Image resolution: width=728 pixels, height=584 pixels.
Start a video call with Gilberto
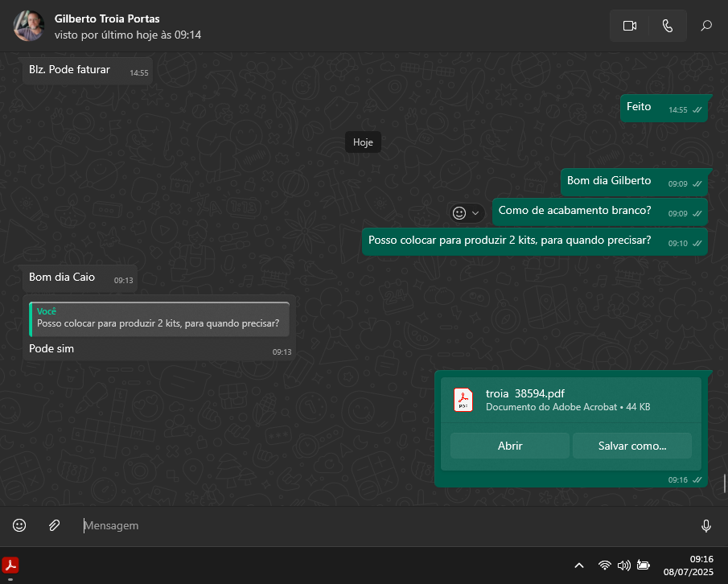(x=629, y=26)
